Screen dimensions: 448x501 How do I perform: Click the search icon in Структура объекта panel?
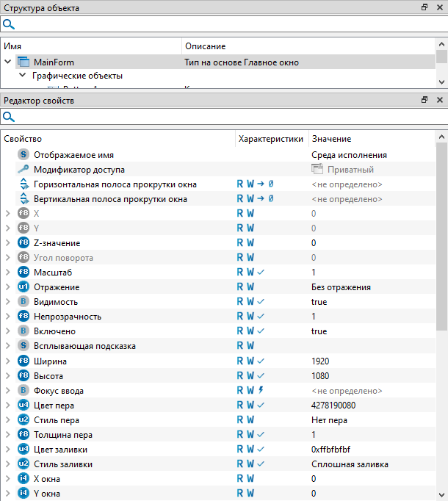8,24
